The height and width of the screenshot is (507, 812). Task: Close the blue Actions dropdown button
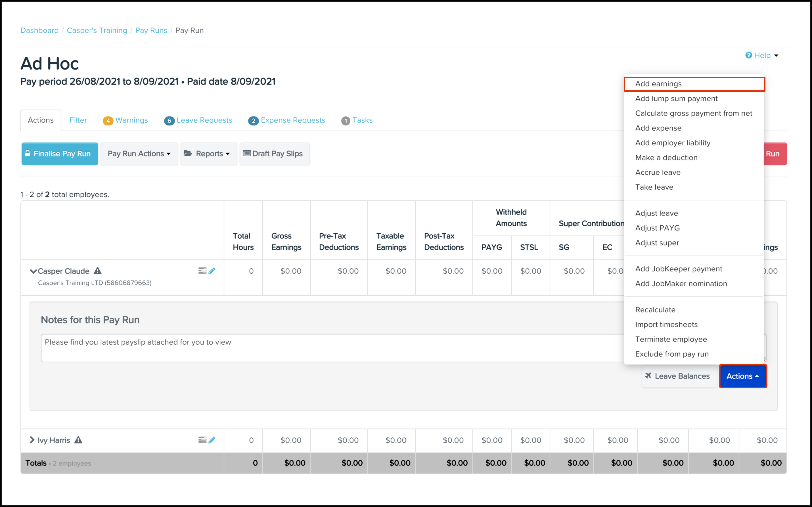click(x=743, y=376)
